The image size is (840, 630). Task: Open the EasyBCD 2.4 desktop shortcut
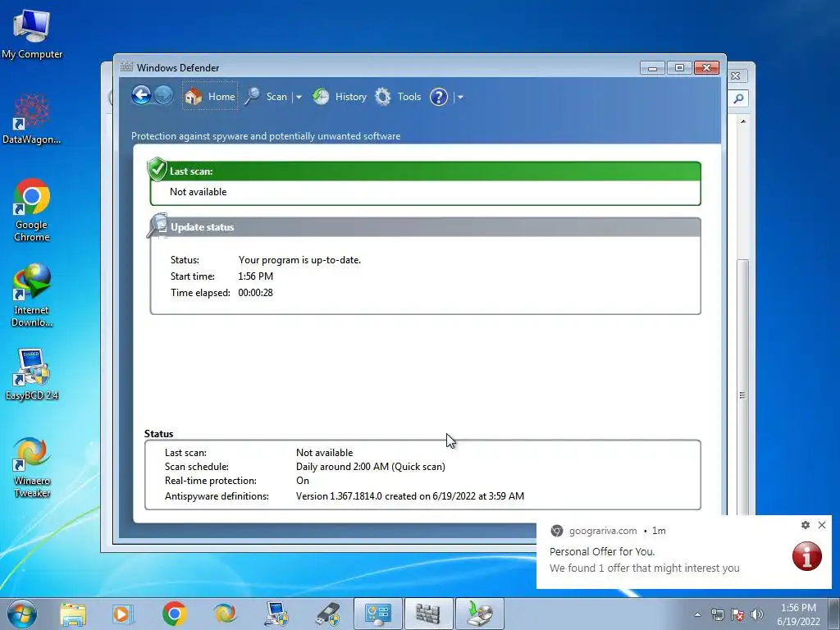[32, 374]
